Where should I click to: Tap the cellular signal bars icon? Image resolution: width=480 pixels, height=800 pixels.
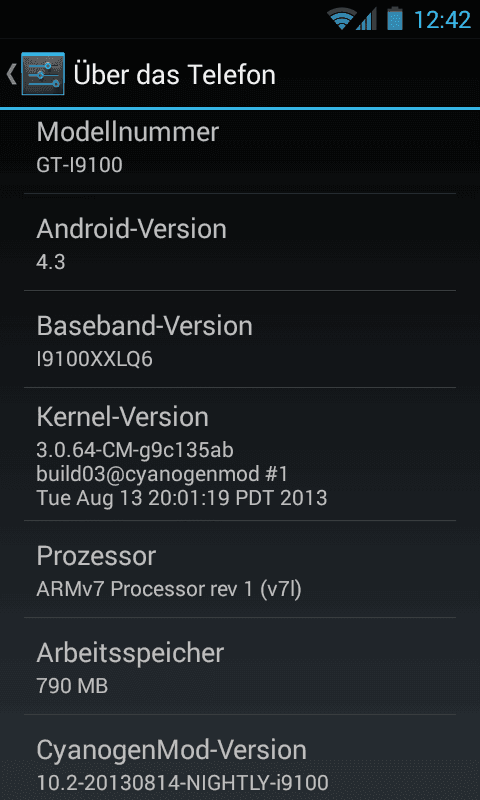pyautogui.click(x=366, y=20)
